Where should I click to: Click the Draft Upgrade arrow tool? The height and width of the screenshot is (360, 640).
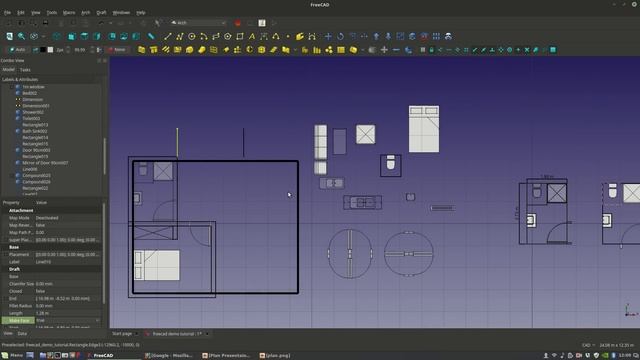coord(376,36)
